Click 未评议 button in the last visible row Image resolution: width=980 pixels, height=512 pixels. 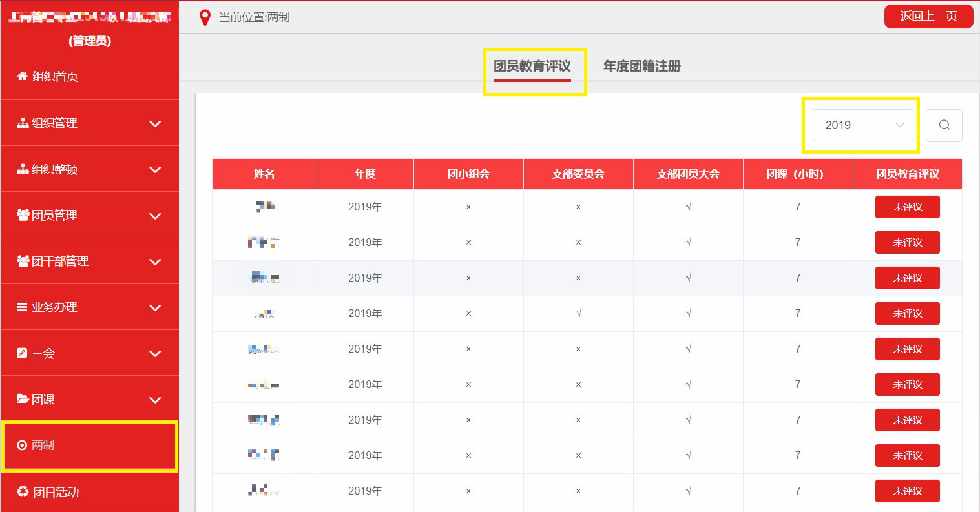tap(907, 491)
